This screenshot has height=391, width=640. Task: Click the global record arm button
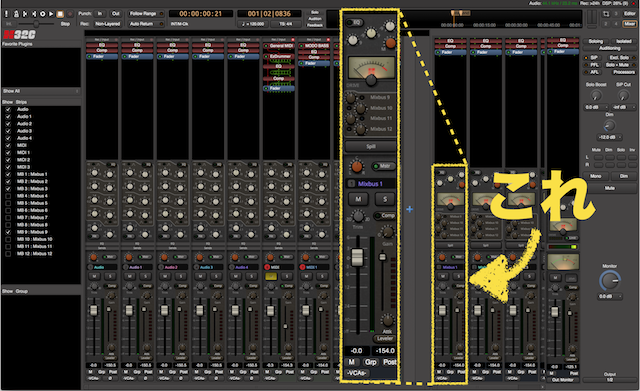tap(70, 14)
